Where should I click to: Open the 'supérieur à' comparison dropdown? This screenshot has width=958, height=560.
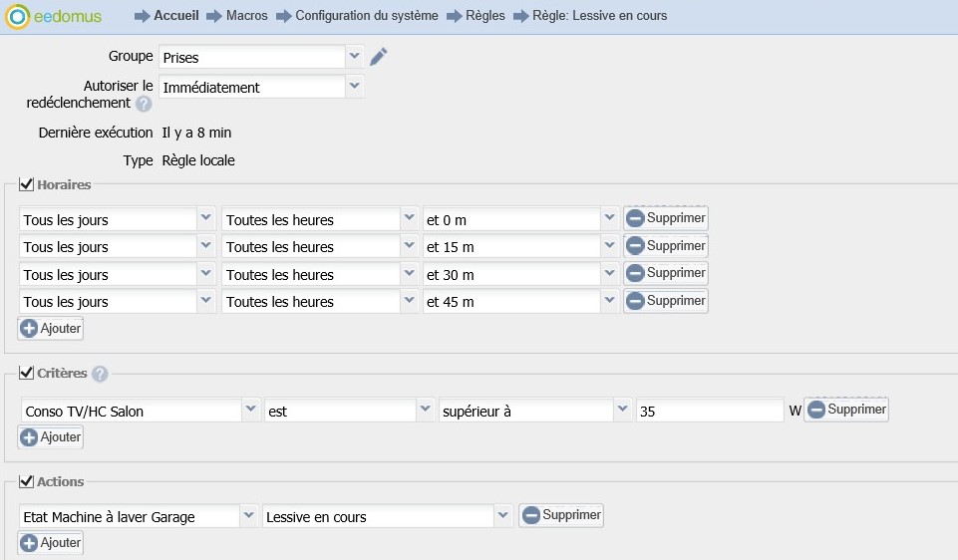623,411
